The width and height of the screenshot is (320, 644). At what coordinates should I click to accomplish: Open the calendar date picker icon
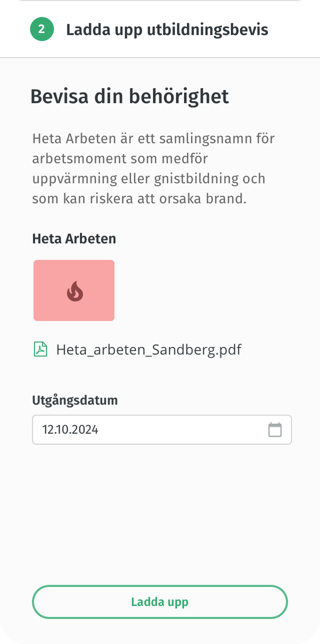(x=275, y=430)
